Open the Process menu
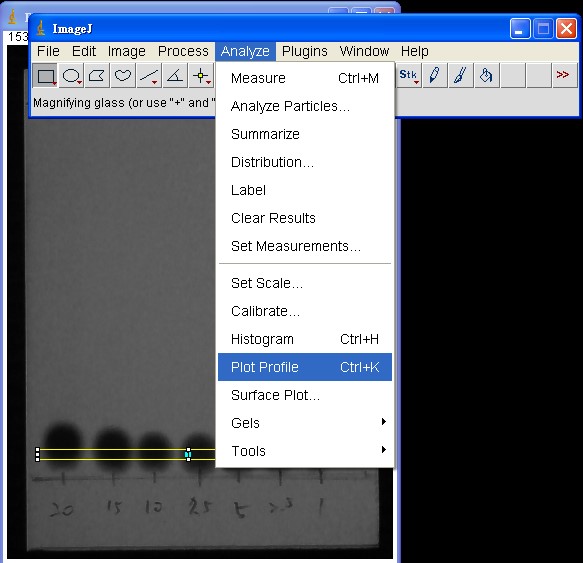583x563 pixels. click(x=183, y=51)
